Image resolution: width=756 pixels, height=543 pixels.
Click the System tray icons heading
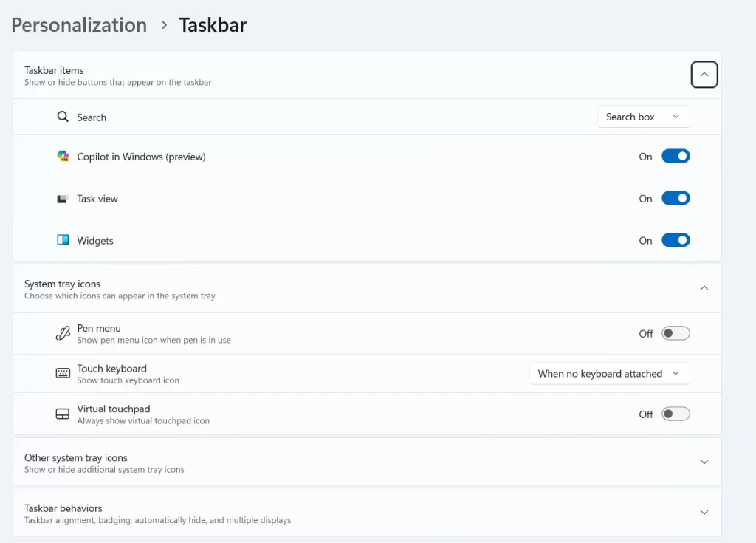[62, 284]
